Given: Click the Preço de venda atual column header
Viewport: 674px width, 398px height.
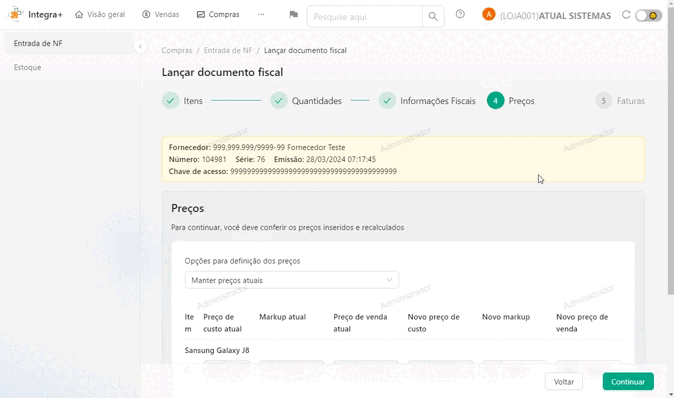Looking at the screenshot, I should tap(360, 323).
